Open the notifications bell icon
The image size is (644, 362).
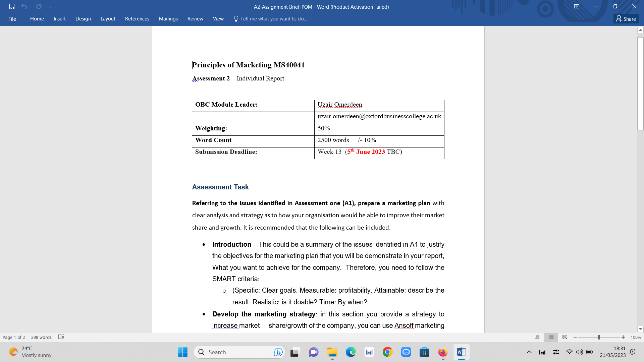click(x=633, y=352)
